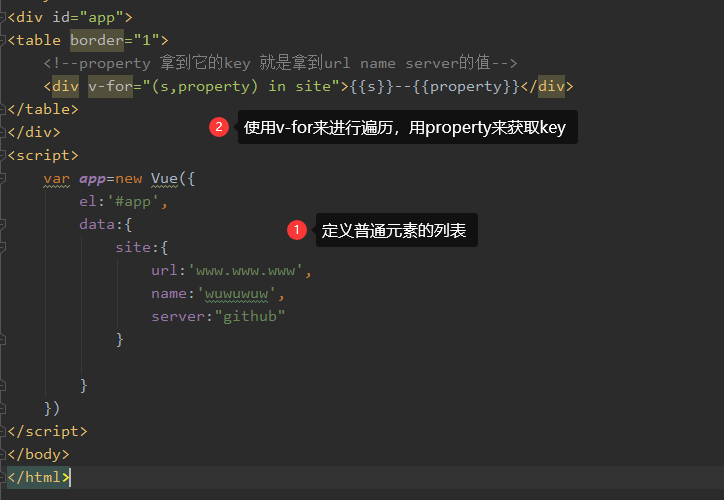Collapse fold marker beside <div id="app"> line
The height and width of the screenshot is (500, 724).
tap(2, 18)
